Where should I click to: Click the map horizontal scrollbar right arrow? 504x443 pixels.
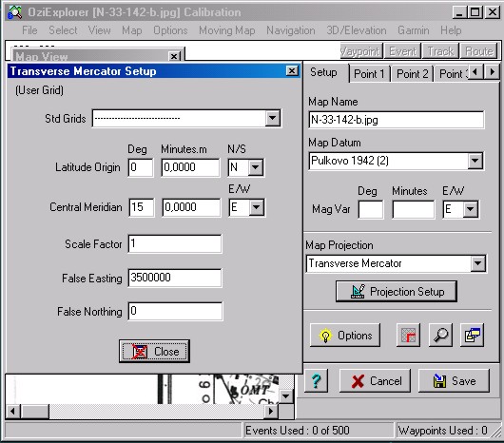click(271, 412)
